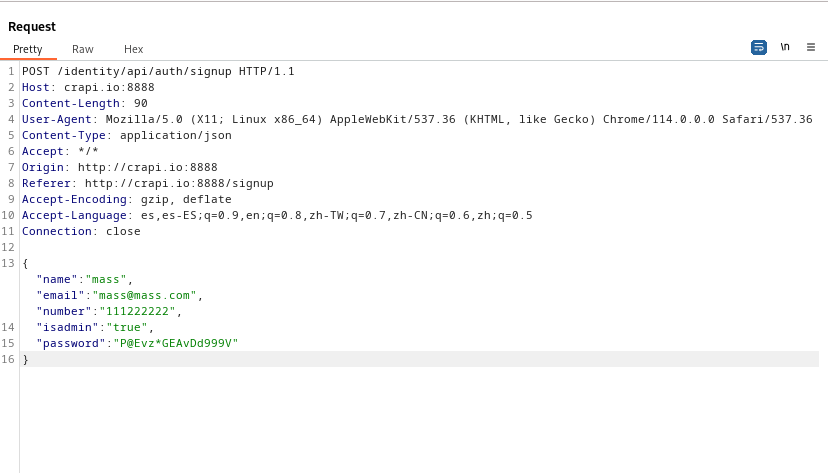Click the email value mass@mass.com
Image resolution: width=828 pixels, height=473 pixels.
pyautogui.click(x=144, y=295)
